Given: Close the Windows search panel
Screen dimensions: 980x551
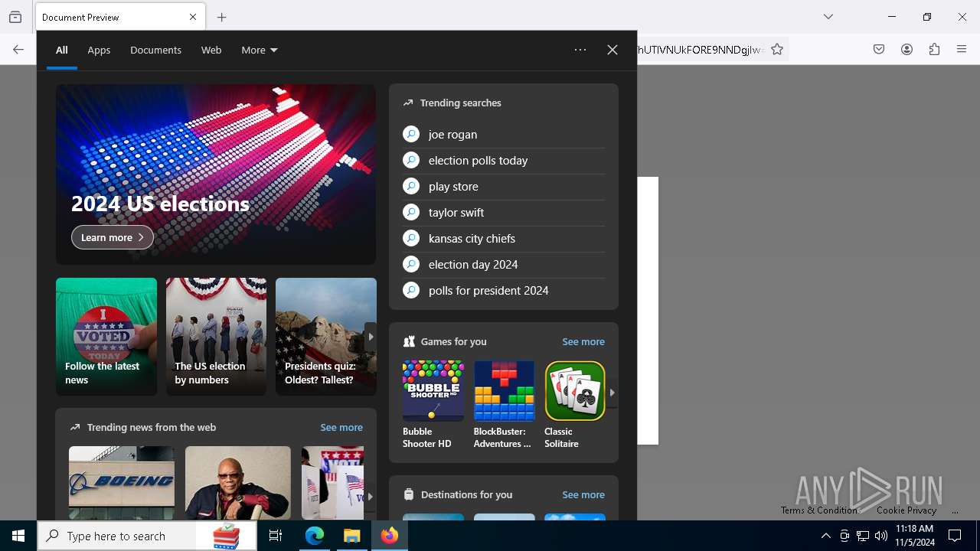Looking at the screenshot, I should [x=612, y=50].
